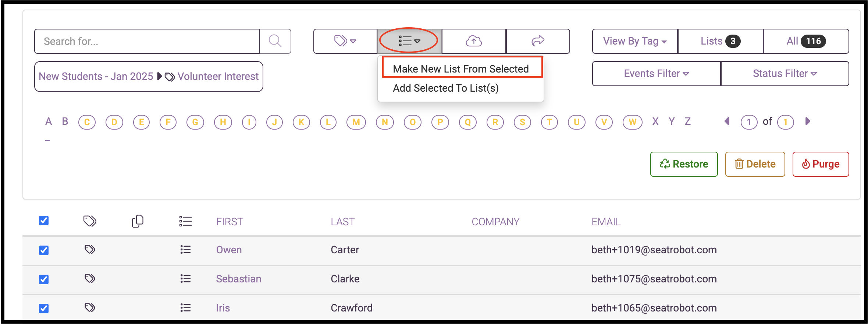Image resolution: width=868 pixels, height=324 pixels.
Task: Uncheck Owen Carter's row checkbox
Action: (44, 250)
